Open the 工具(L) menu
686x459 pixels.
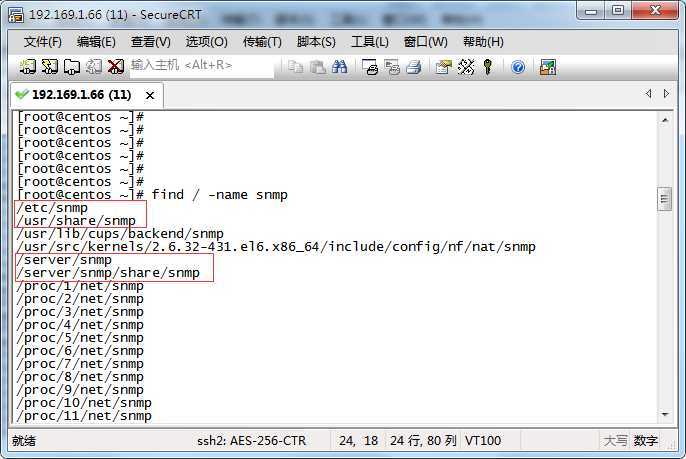(x=370, y=42)
